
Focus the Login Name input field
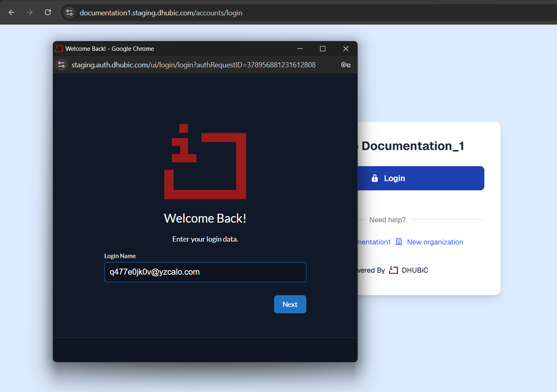pyautogui.click(x=205, y=272)
